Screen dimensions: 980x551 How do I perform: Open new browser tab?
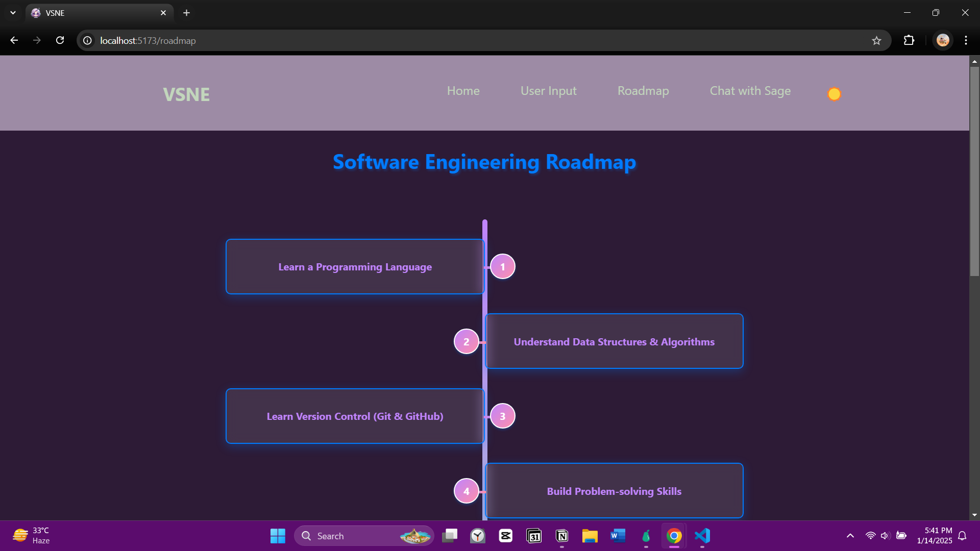186,13
